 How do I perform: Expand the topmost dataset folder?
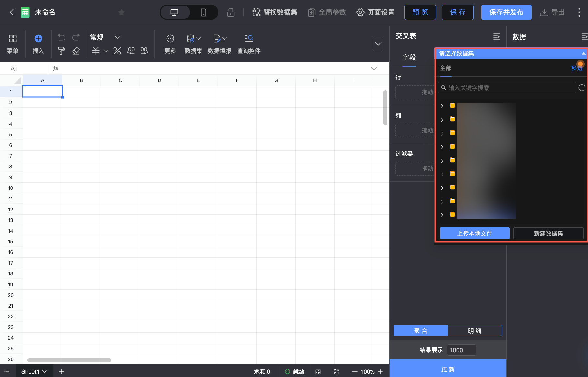coord(442,106)
